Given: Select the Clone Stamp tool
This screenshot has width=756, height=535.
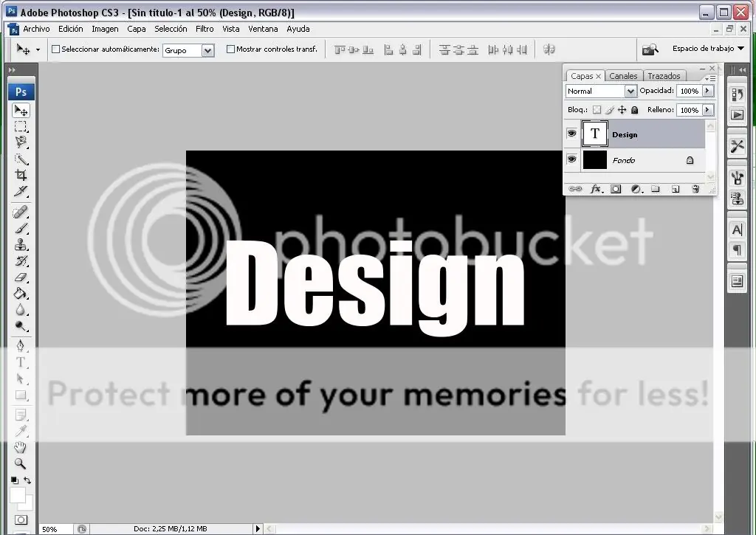Looking at the screenshot, I should 21,245.
